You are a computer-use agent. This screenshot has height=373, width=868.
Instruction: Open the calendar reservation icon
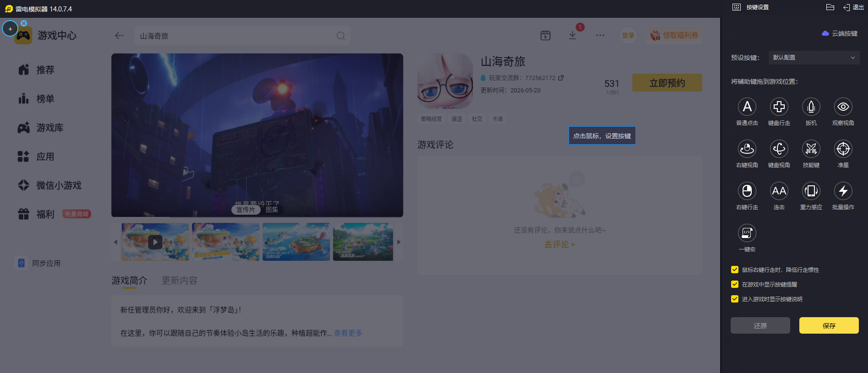click(545, 35)
